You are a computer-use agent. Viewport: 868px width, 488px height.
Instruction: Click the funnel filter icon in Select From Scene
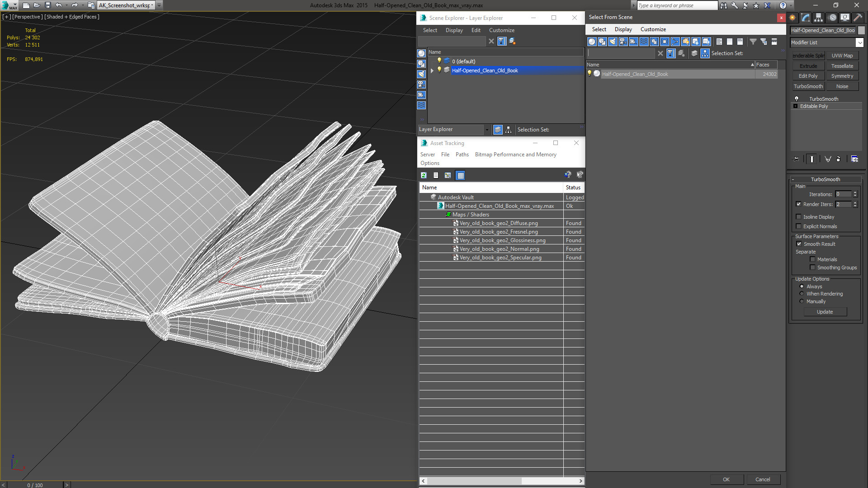point(753,42)
